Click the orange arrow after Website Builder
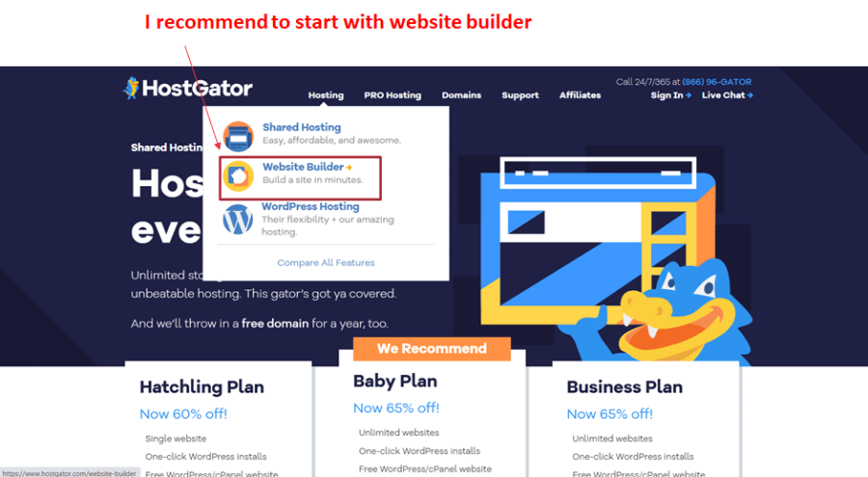 (x=349, y=167)
